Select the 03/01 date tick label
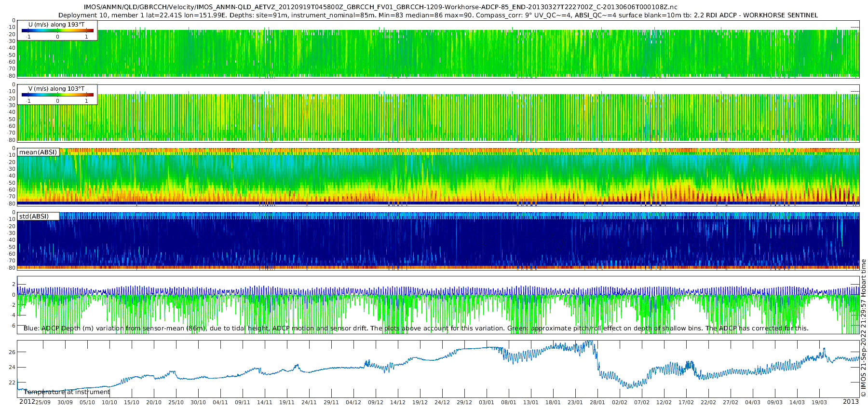Viewport: 868px width, 410px height. click(487, 402)
